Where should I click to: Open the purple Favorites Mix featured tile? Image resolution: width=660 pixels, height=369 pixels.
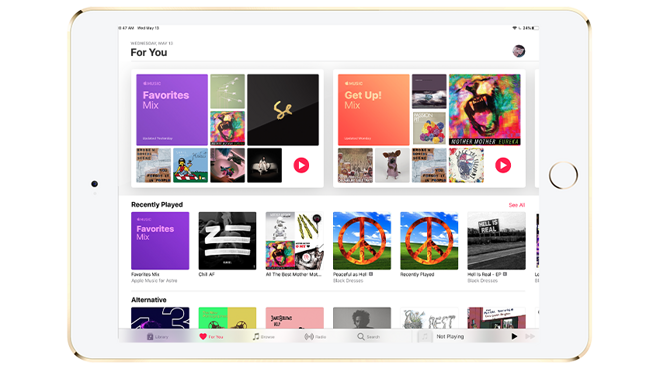pos(172,110)
